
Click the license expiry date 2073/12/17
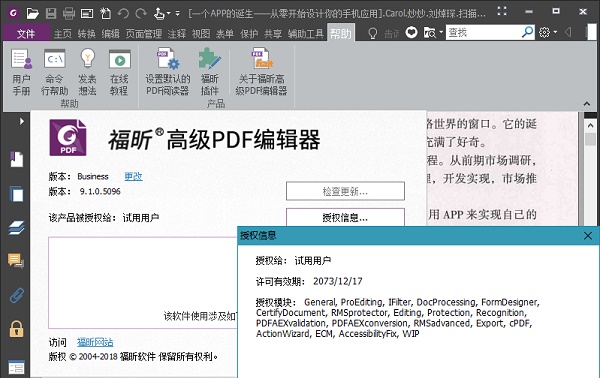pos(338,282)
